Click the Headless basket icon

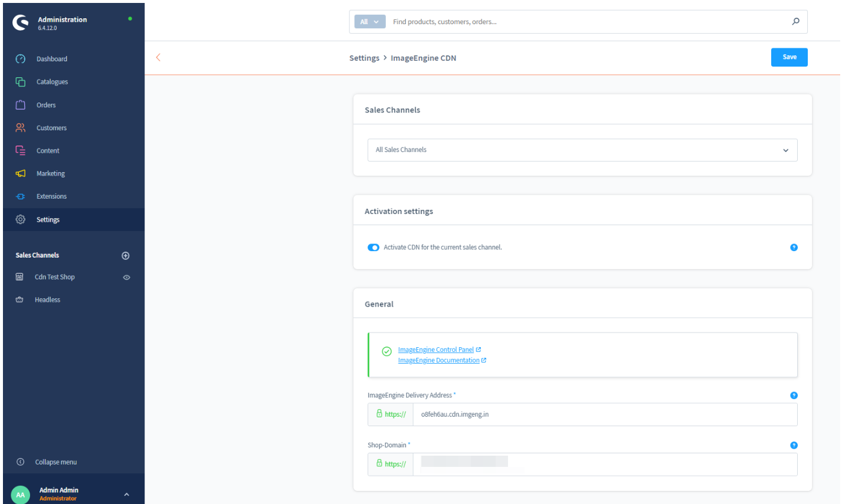[x=19, y=300]
